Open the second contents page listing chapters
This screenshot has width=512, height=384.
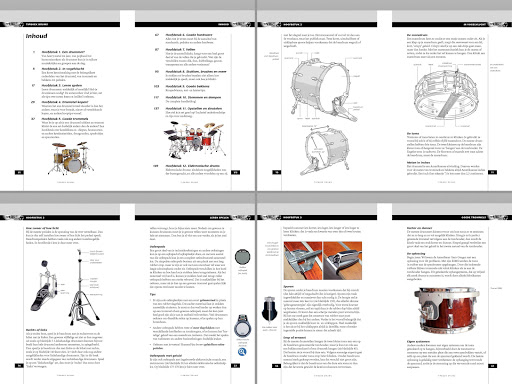click(x=183, y=100)
